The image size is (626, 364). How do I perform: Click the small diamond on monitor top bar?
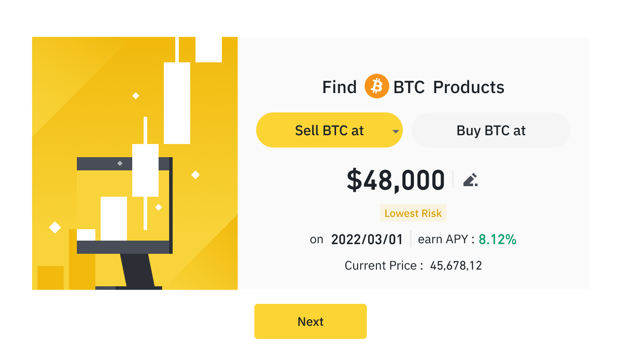119,163
